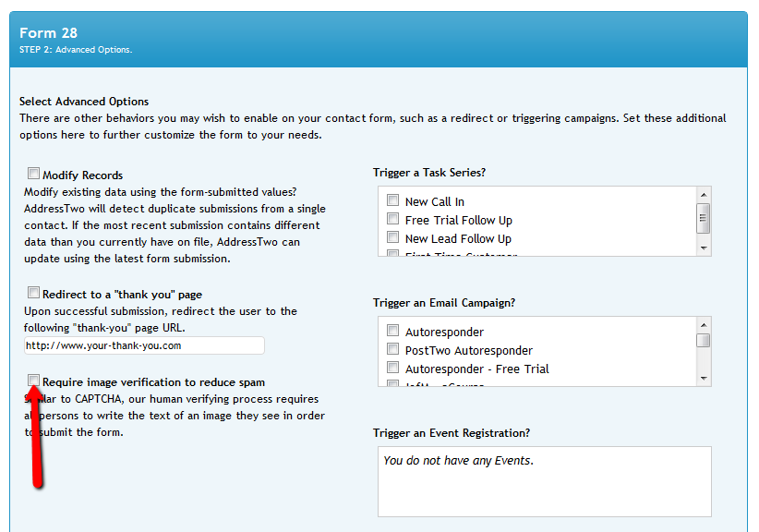Click the Form 28 header title
The width and height of the screenshot is (759, 532).
coord(48,33)
